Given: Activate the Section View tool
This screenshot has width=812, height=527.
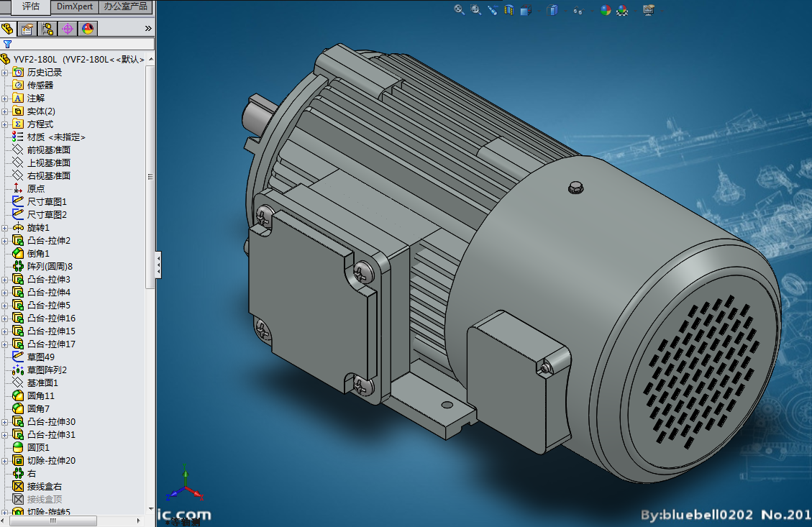Looking at the screenshot, I should pos(509,10).
